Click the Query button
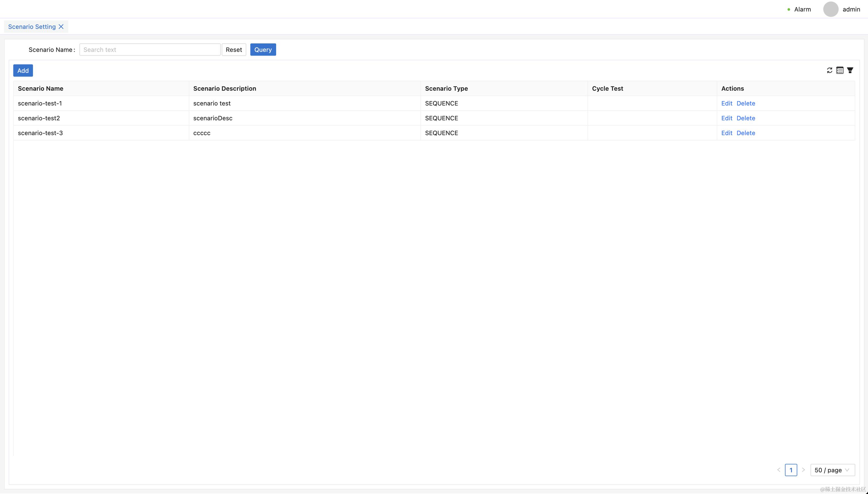Screen dimensions: 868x494 (263, 50)
